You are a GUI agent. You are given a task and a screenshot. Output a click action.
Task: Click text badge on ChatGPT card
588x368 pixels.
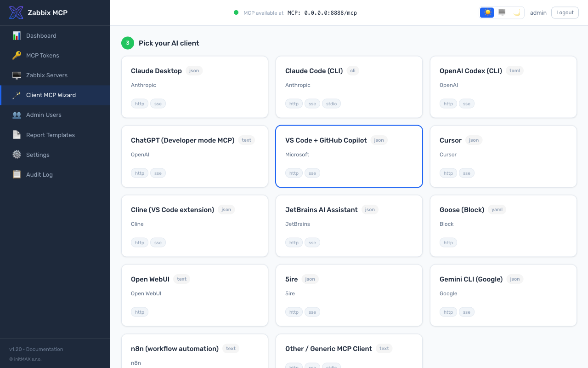pos(247,140)
